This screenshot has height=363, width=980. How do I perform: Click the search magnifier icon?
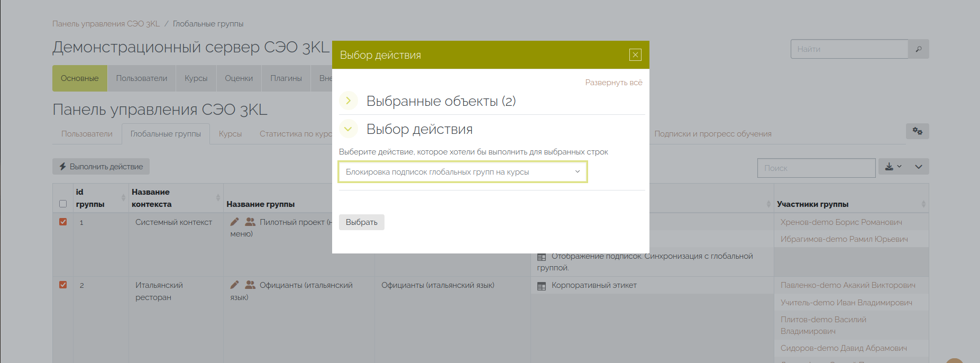click(919, 49)
